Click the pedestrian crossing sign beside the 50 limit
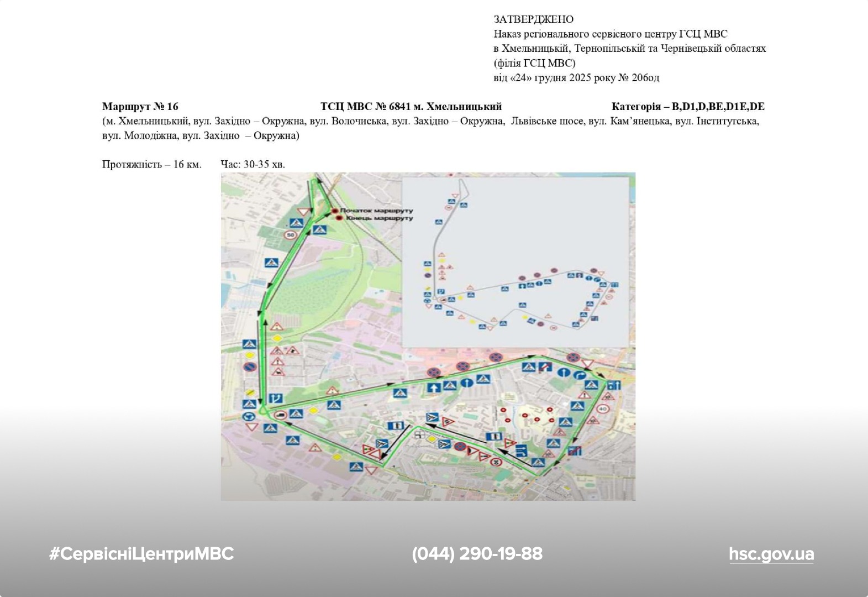The image size is (868, 597). tap(296, 223)
